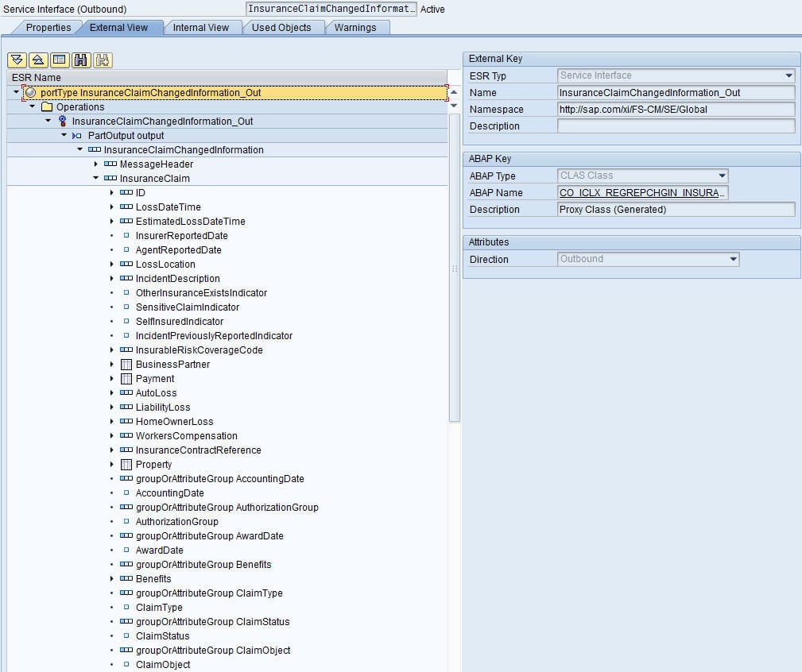This screenshot has width=802, height=672.
Task: Open the ESR Typ dropdown
Action: [788, 75]
